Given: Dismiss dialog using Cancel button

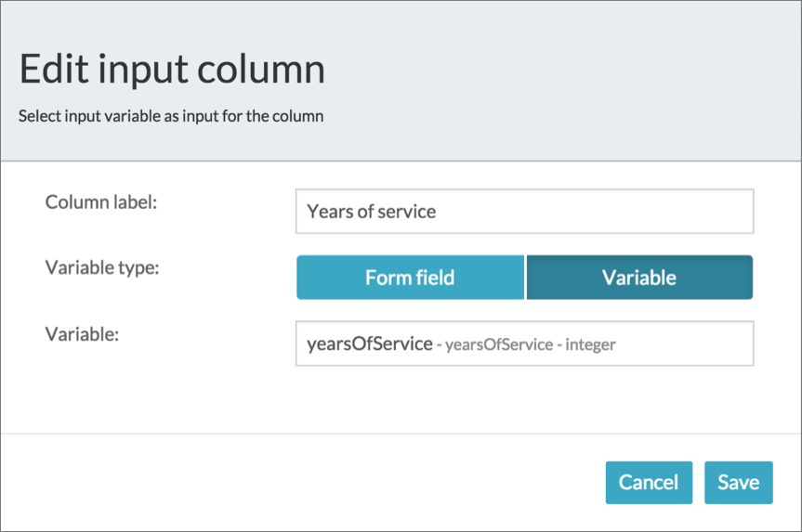Looking at the screenshot, I should click(649, 483).
